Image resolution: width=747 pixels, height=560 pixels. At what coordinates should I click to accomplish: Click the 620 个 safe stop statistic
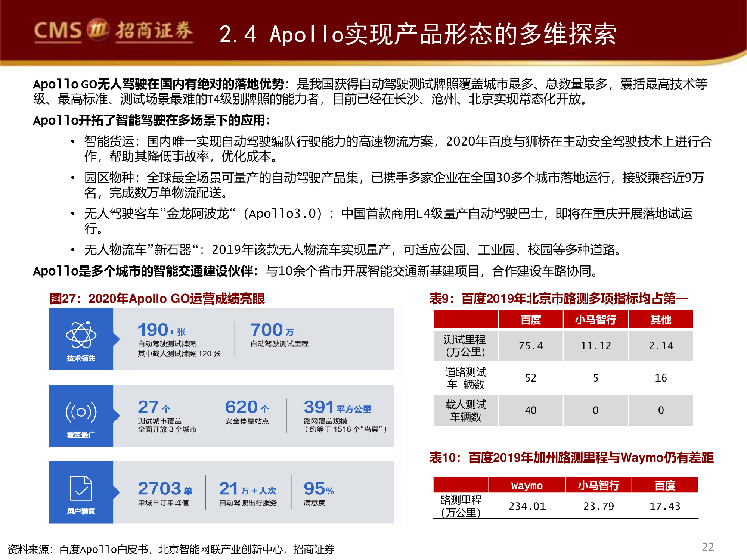(247, 407)
